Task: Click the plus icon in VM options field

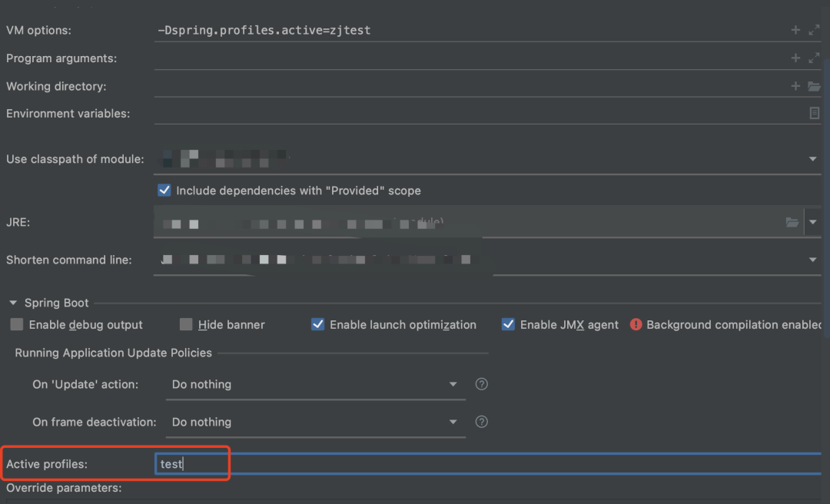Action: 795,30
